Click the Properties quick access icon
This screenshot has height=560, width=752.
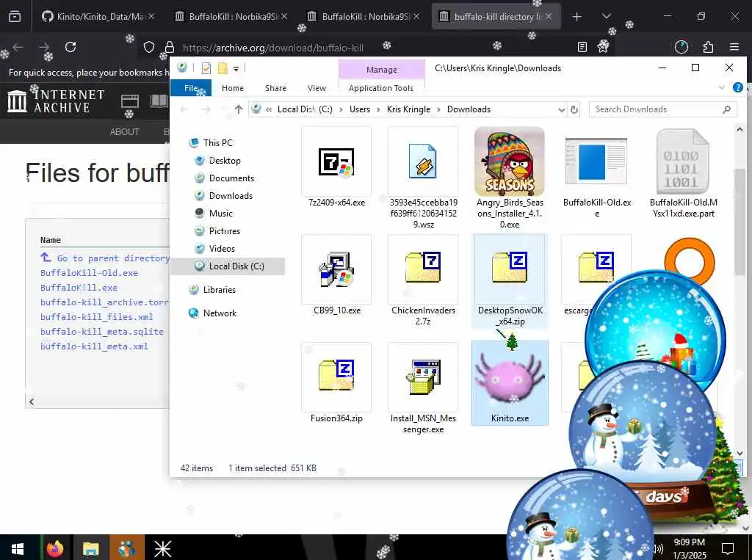point(206,68)
